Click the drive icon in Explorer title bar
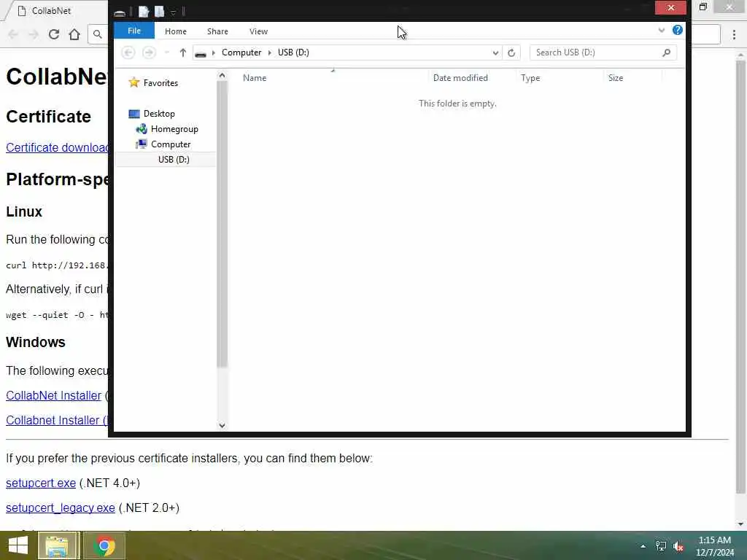747x560 pixels. coord(120,12)
